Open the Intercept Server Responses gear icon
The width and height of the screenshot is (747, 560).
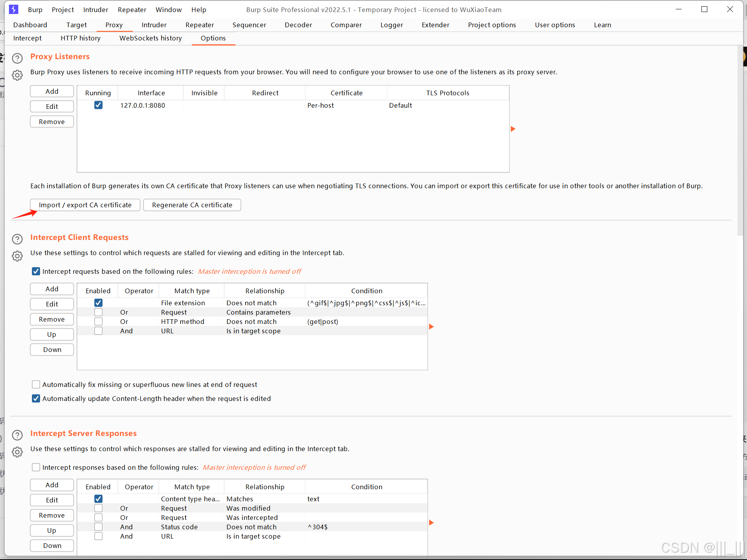tap(17, 452)
